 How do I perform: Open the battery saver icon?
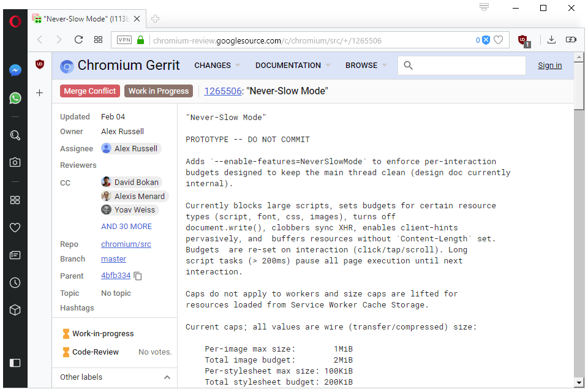(571, 39)
